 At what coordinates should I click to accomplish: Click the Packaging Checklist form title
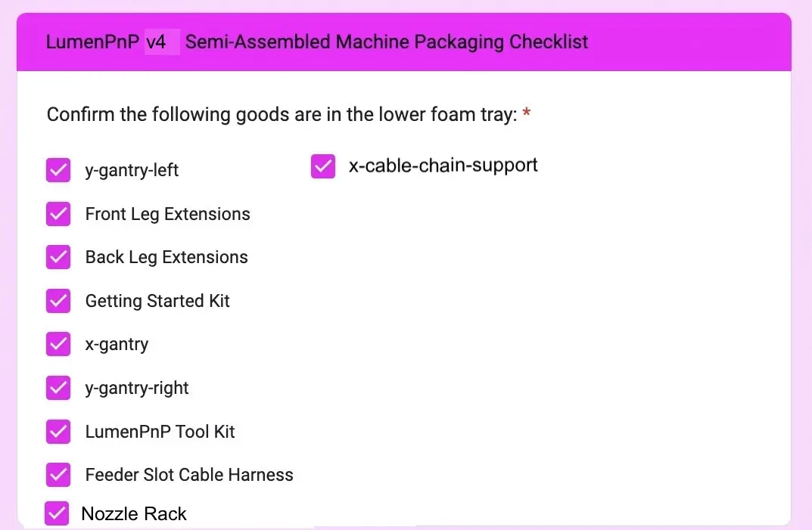tap(316, 42)
